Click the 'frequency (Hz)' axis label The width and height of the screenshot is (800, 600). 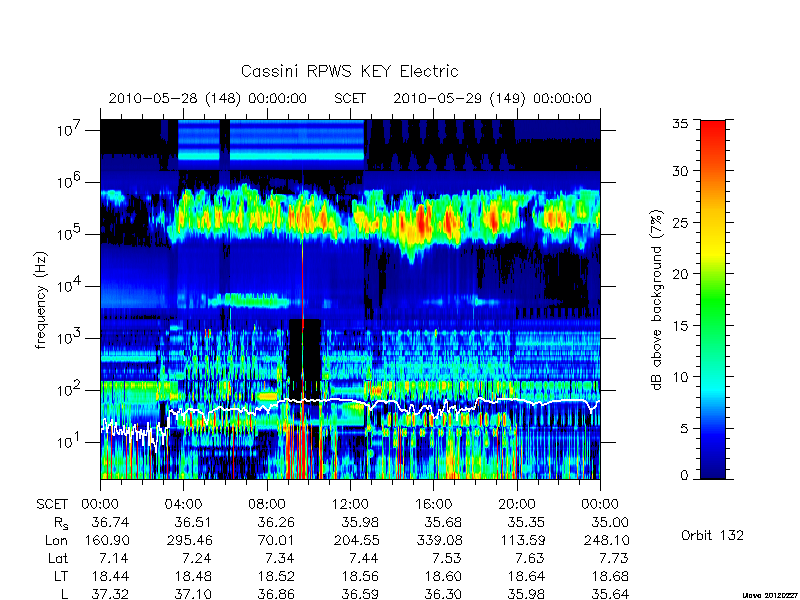point(41,300)
